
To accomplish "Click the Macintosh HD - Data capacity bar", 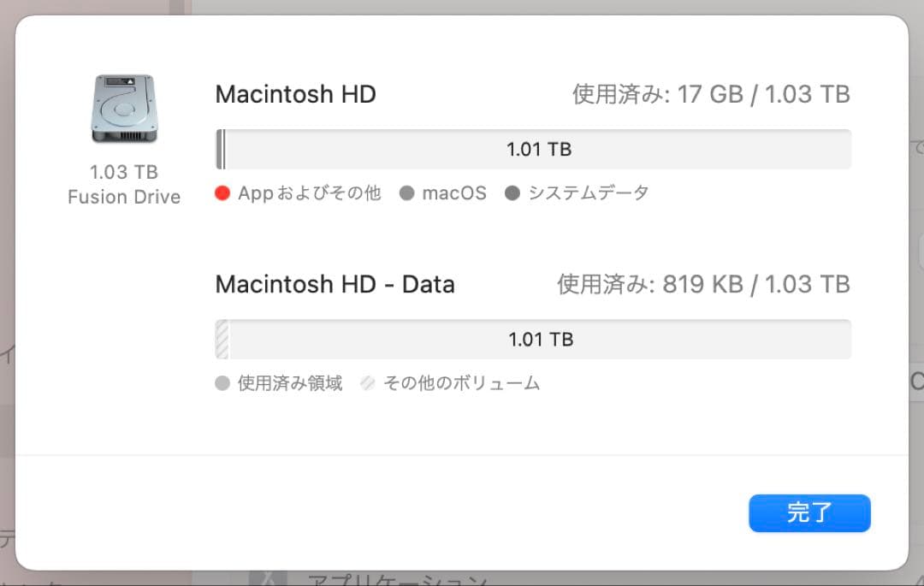I will (x=532, y=338).
